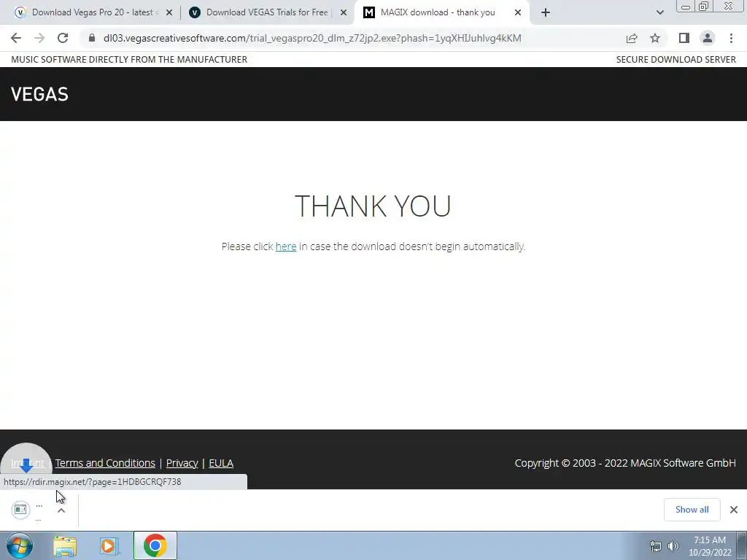747x560 pixels.
Task: Open the Terms and Conditions link
Action: tap(105, 463)
